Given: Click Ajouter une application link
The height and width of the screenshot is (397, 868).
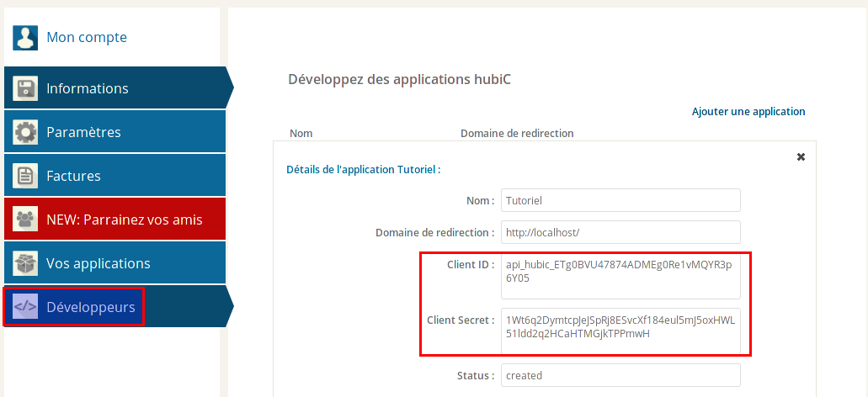Looking at the screenshot, I should click(748, 111).
